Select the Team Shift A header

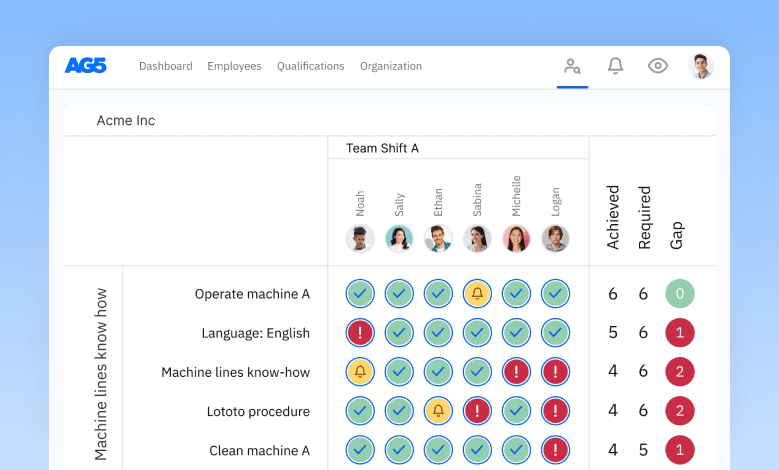(382, 148)
